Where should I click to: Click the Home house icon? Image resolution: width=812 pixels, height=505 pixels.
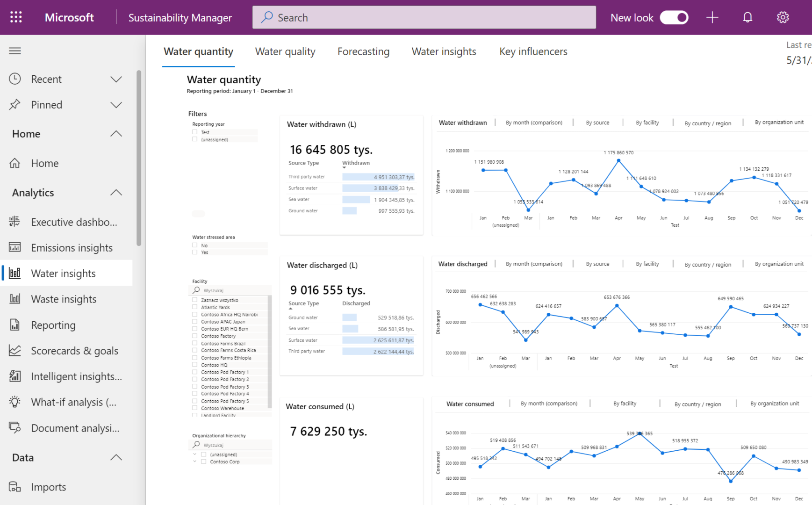click(15, 163)
